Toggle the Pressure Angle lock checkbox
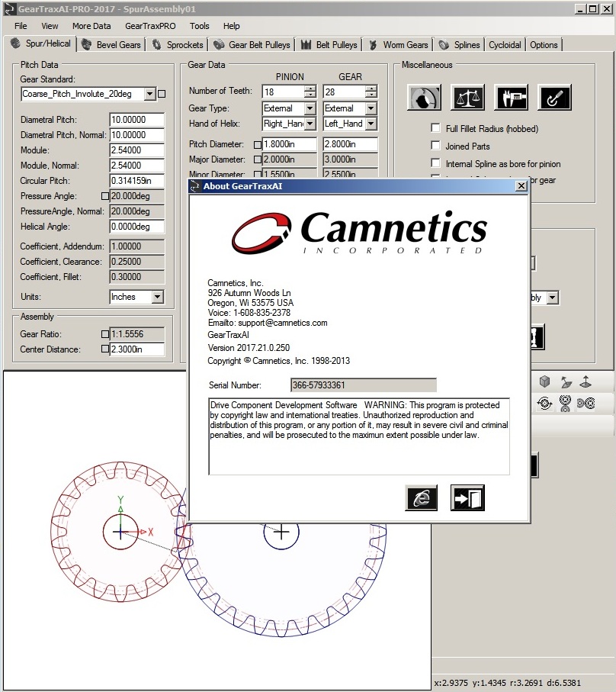 click(105, 196)
